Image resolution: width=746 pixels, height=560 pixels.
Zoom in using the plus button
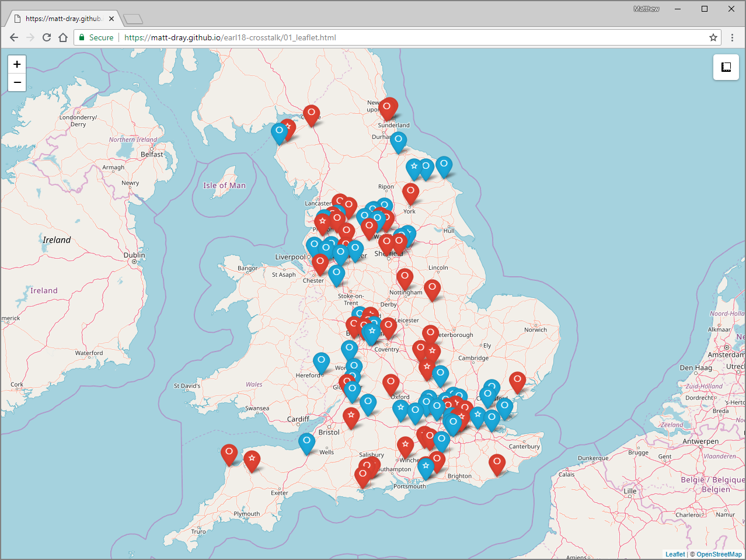click(17, 64)
